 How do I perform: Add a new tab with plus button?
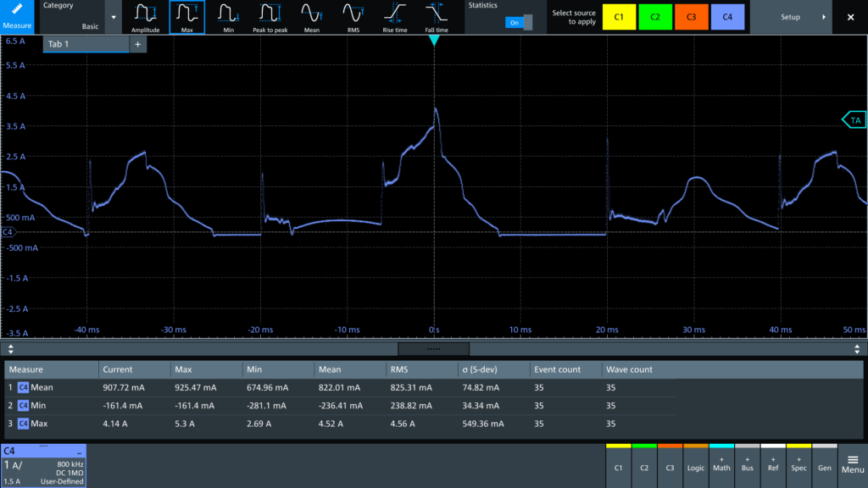point(138,44)
